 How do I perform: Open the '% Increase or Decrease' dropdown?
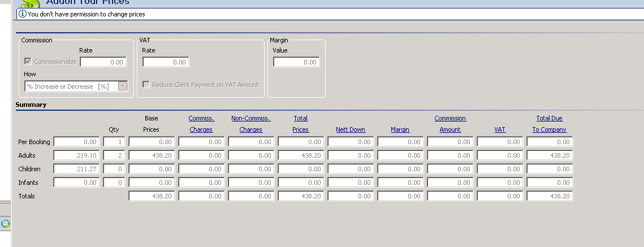(122, 86)
